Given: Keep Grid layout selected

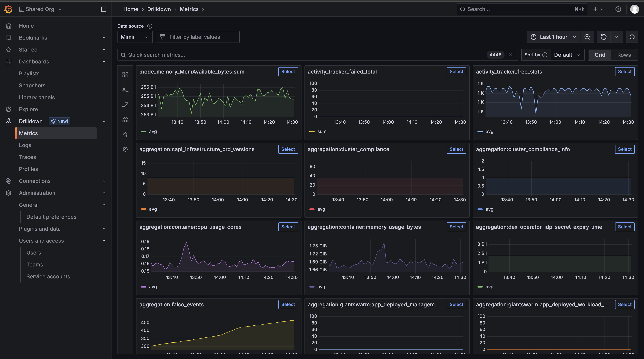Looking at the screenshot, I should point(599,54).
